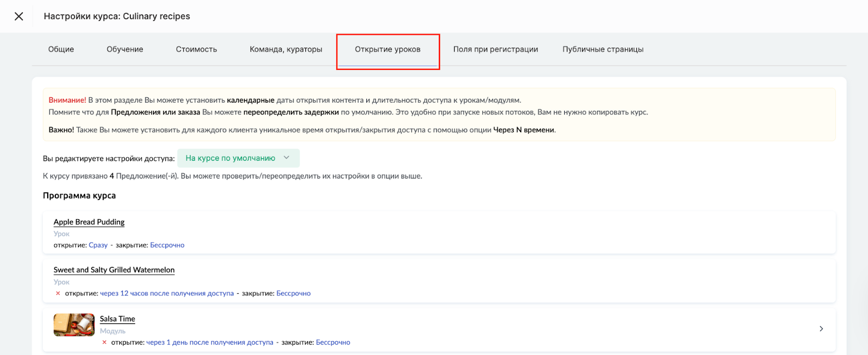Switch to the Общие tab
This screenshot has height=355, width=868.
61,49
